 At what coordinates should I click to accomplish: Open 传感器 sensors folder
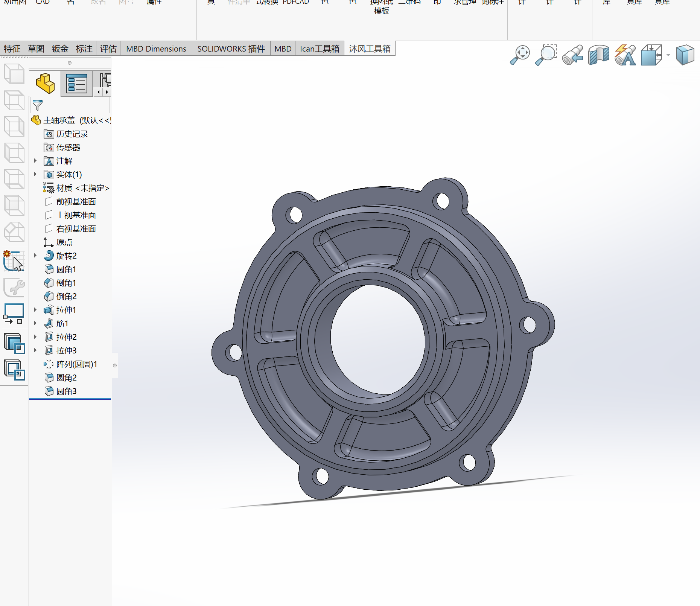62,148
